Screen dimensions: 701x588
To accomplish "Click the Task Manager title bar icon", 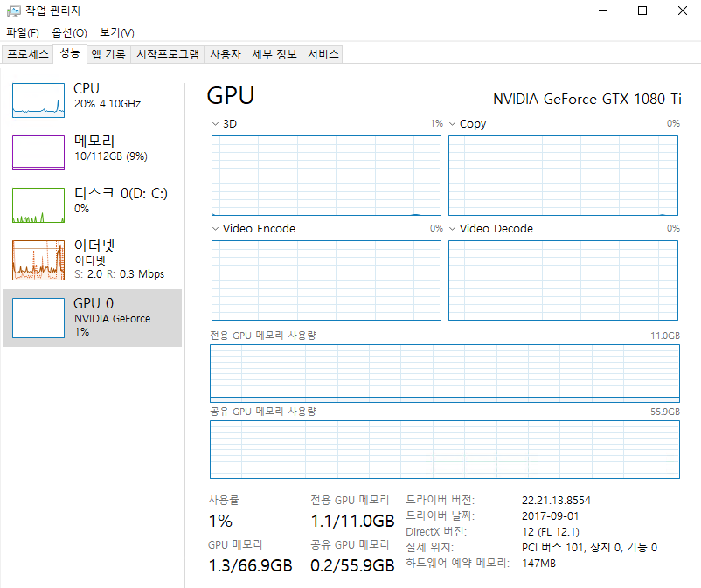I will [x=13, y=10].
